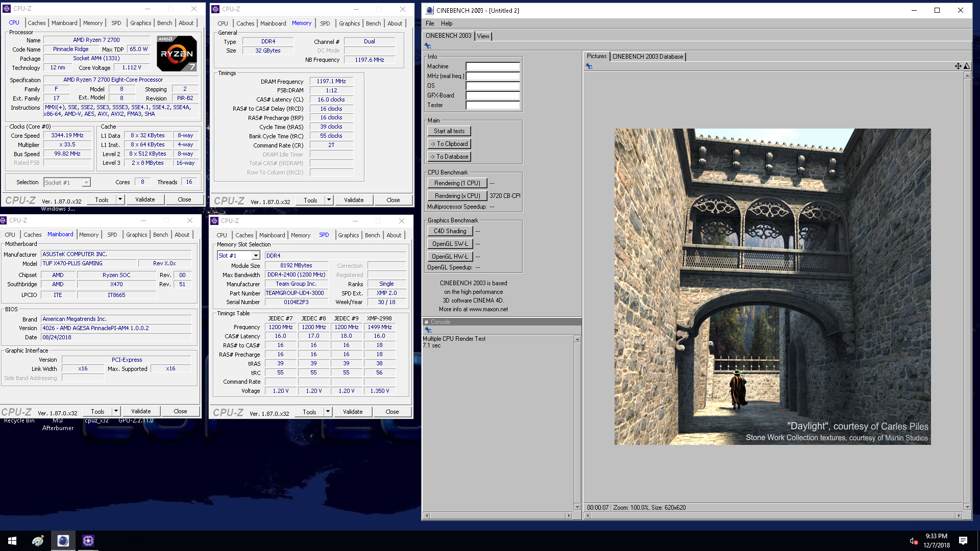Click the title bar icon of CPU-Z Memory window
This screenshot has height=551, width=980.
(x=215, y=9)
